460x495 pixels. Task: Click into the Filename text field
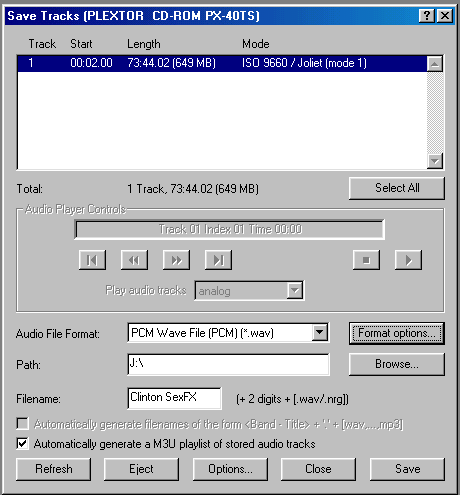(174, 398)
